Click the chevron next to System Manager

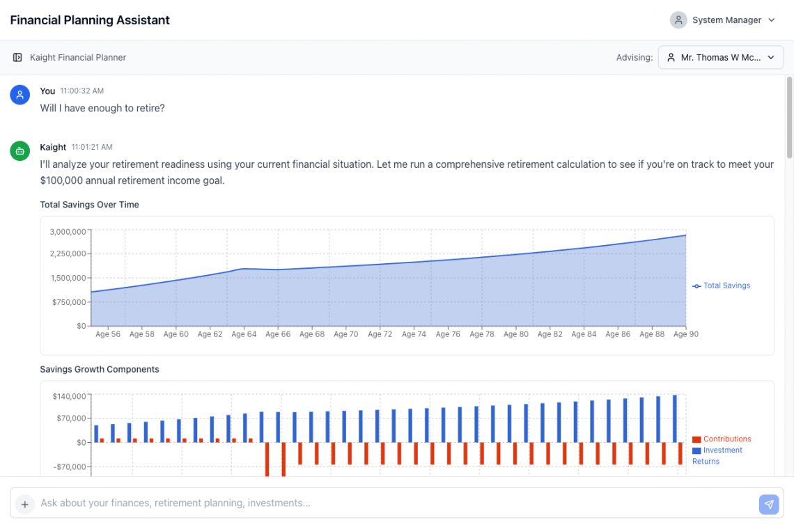click(x=771, y=20)
